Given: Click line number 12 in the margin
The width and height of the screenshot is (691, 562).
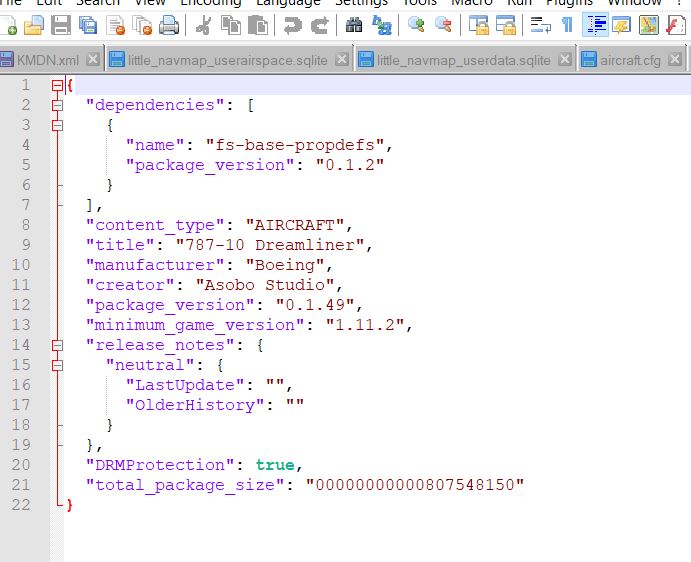Looking at the screenshot, I should coord(21,305).
